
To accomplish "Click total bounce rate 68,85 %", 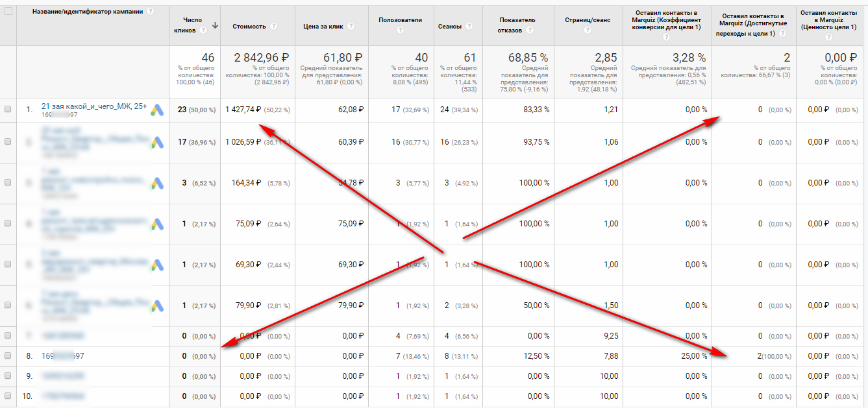I will click(x=527, y=58).
